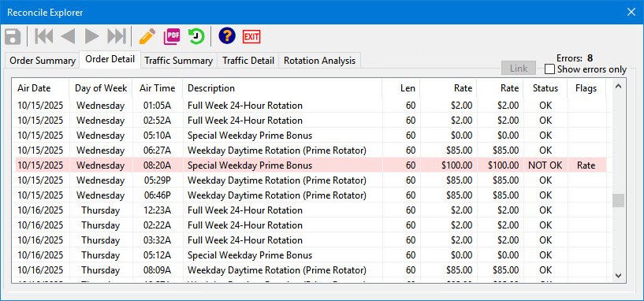This screenshot has height=301, width=644.
Task: Sort by Air Time column header
Action: [158, 88]
